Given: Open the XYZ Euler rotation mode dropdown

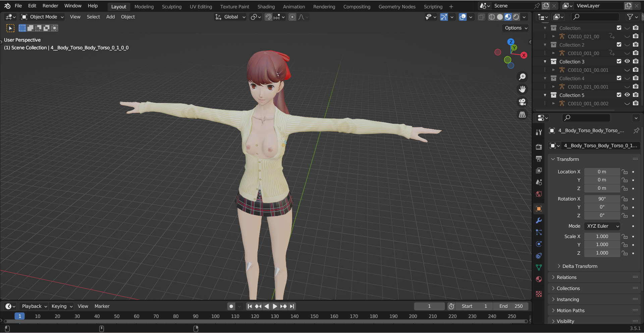Looking at the screenshot, I should coord(602,226).
